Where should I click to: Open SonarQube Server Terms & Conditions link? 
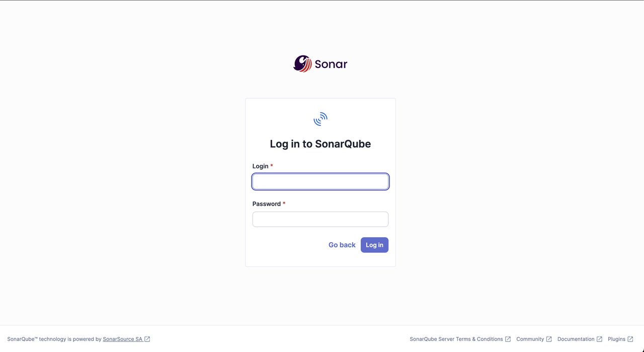[x=456, y=339]
